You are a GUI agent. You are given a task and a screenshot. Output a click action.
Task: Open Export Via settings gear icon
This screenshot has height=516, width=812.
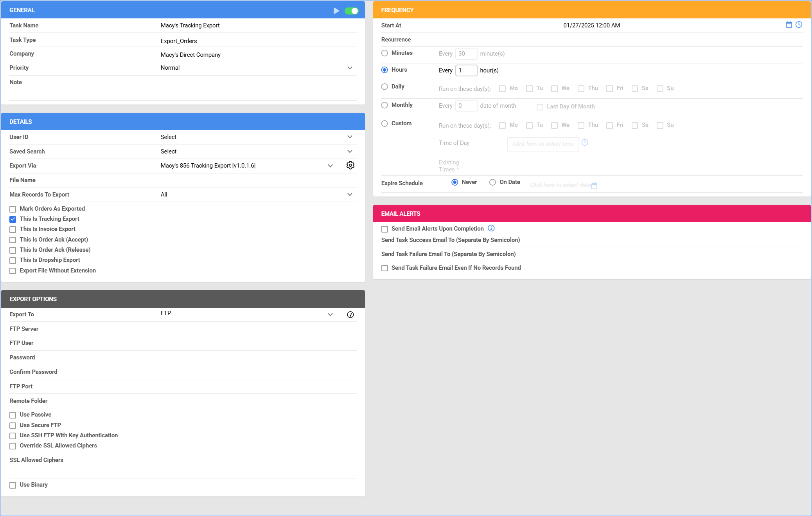point(350,165)
